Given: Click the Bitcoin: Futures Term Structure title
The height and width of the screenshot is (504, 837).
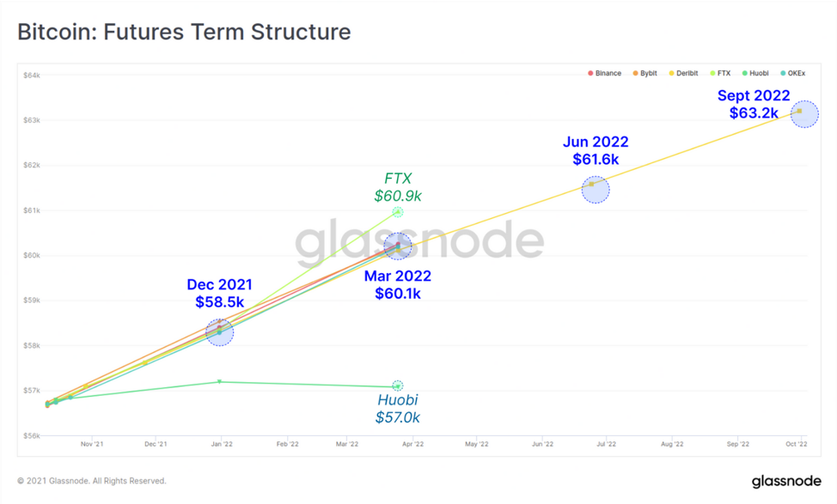Looking at the screenshot, I should (184, 32).
